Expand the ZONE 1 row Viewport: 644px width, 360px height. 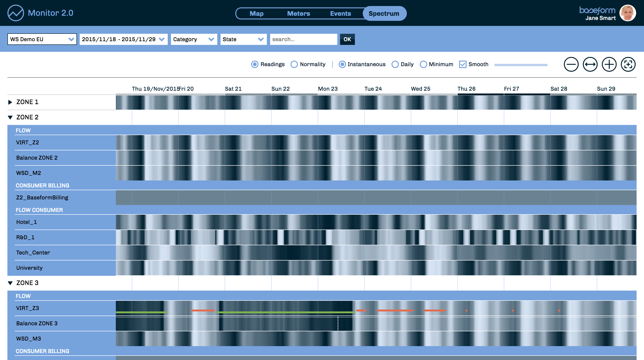click(10, 102)
